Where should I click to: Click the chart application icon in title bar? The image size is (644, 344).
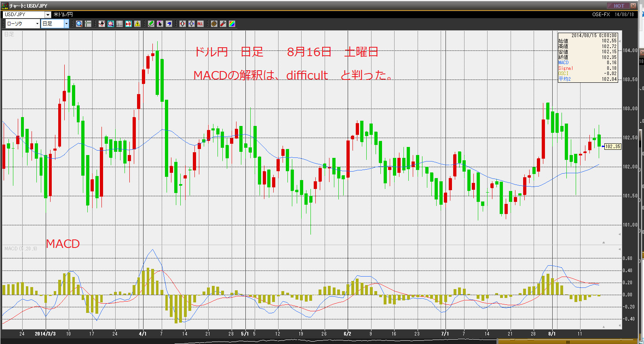(x=5, y=6)
